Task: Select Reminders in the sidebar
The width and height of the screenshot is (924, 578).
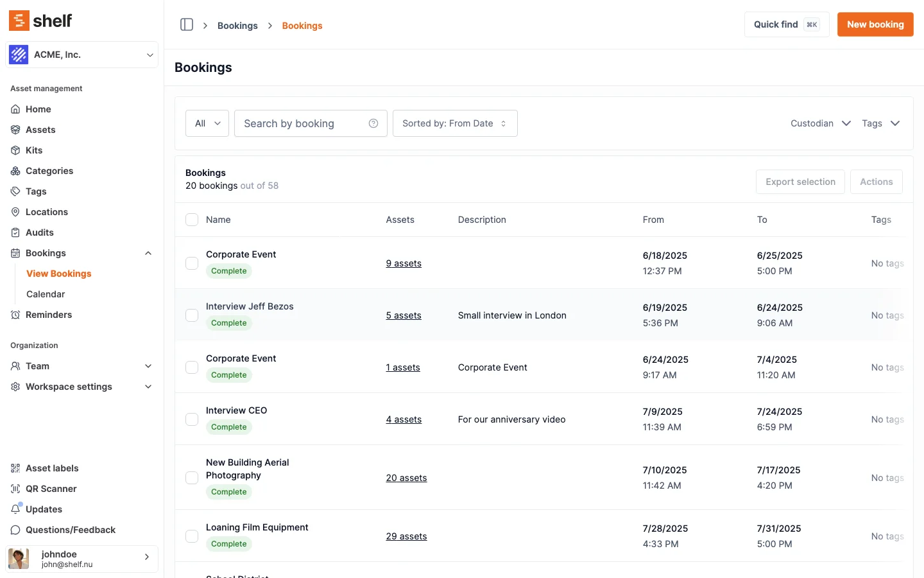Action: pos(48,315)
